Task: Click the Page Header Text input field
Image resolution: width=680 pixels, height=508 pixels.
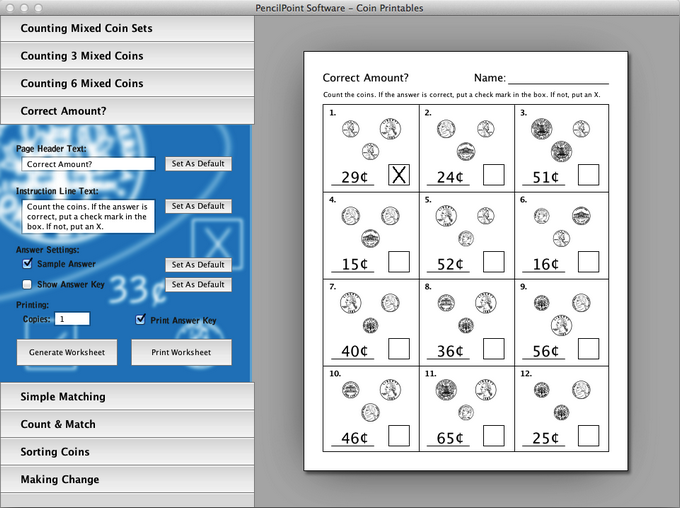Action: 88,164
